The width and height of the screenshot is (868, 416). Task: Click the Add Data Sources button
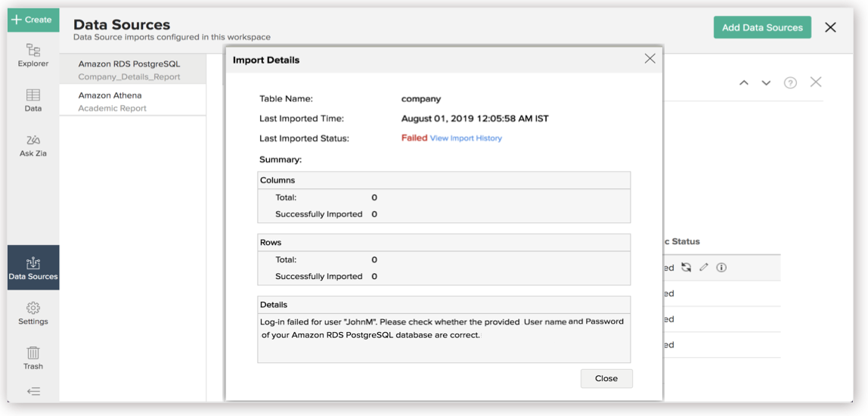click(x=762, y=28)
